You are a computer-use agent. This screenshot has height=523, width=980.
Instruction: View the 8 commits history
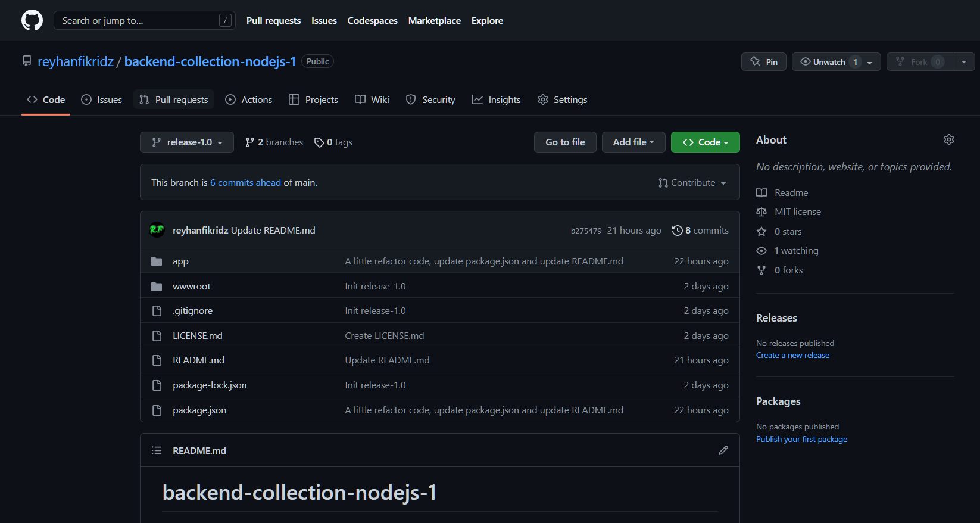[x=700, y=231]
